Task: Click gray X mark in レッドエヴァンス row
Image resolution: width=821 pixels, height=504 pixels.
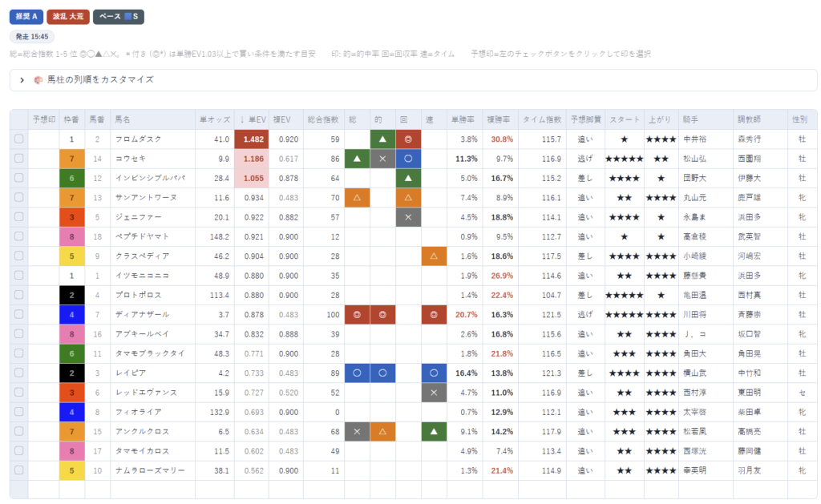Action: [434, 393]
